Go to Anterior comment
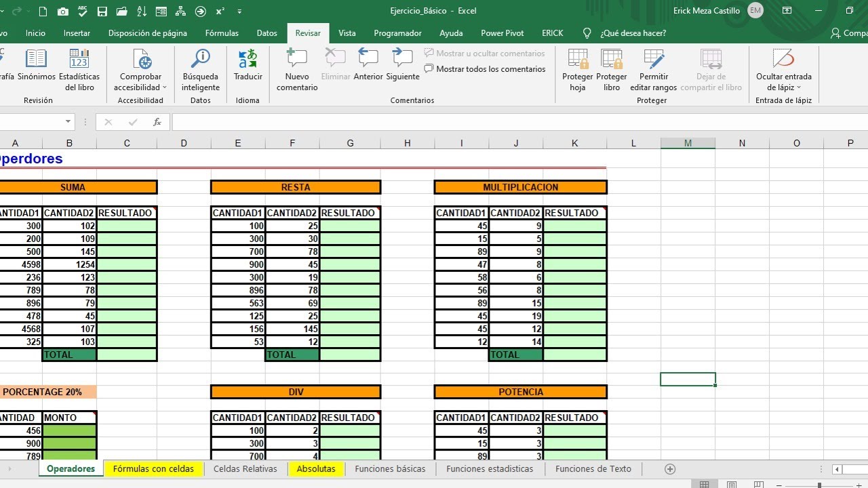This screenshot has width=868, height=488. coord(368,65)
